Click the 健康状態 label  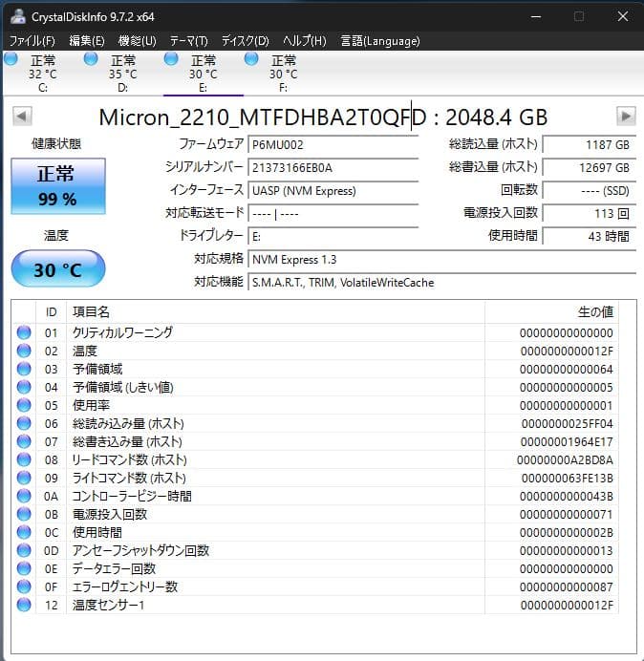56,143
